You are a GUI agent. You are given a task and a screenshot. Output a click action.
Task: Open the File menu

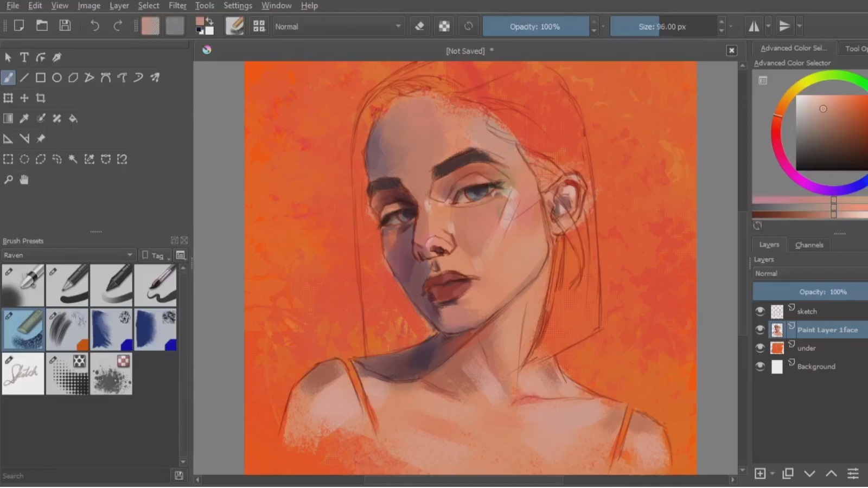coord(12,5)
